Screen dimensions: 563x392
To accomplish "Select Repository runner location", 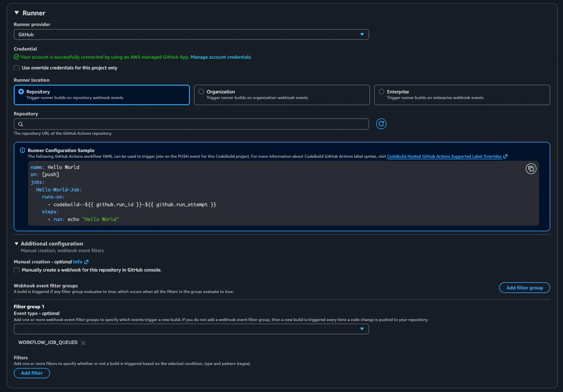I will pyautogui.click(x=102, y=95).
